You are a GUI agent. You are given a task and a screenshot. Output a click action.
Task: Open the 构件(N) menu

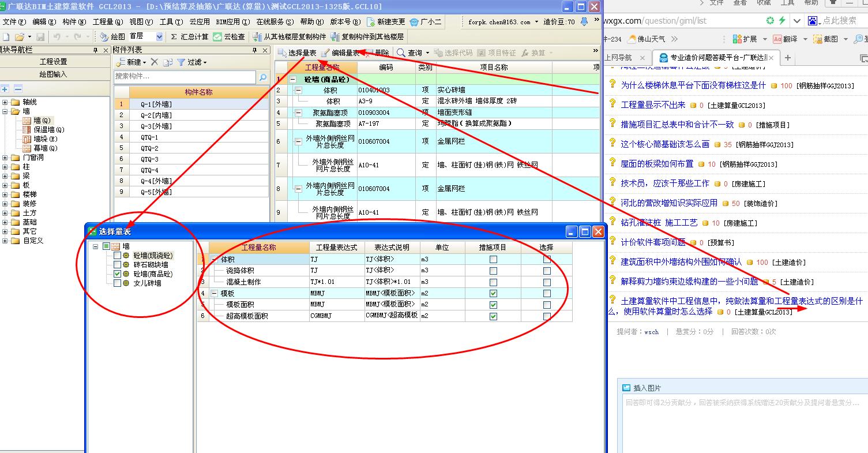[x=74, y=22]
